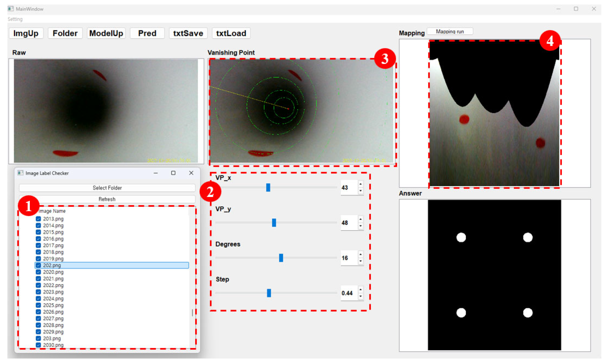608x364 pixels.
Task: Open the Setting menu
Action: pyautogui.click(x=15, y=19)
